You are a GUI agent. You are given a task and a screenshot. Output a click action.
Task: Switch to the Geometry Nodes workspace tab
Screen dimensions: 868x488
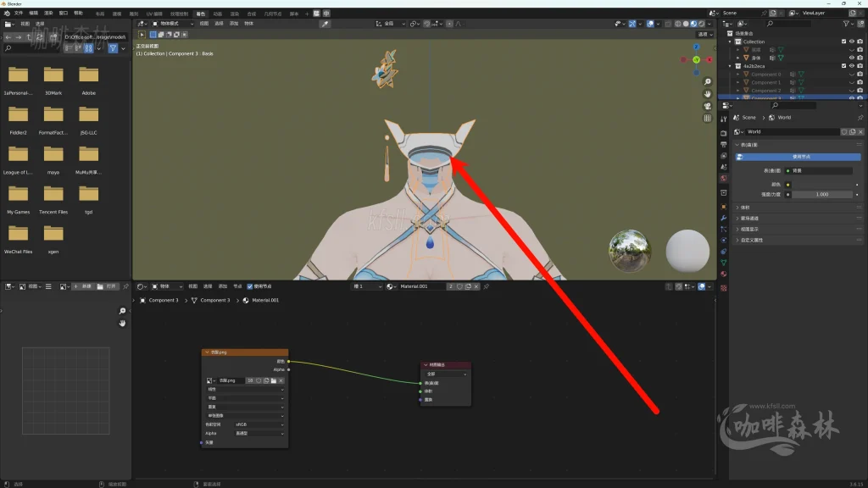(273, 14)
